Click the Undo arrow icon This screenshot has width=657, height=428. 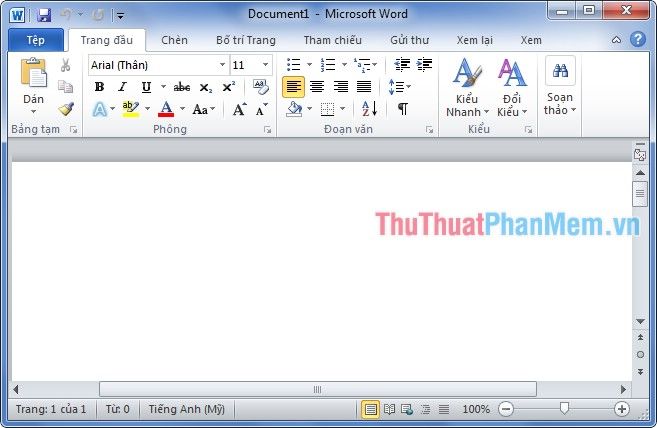(x=66, y=15)
